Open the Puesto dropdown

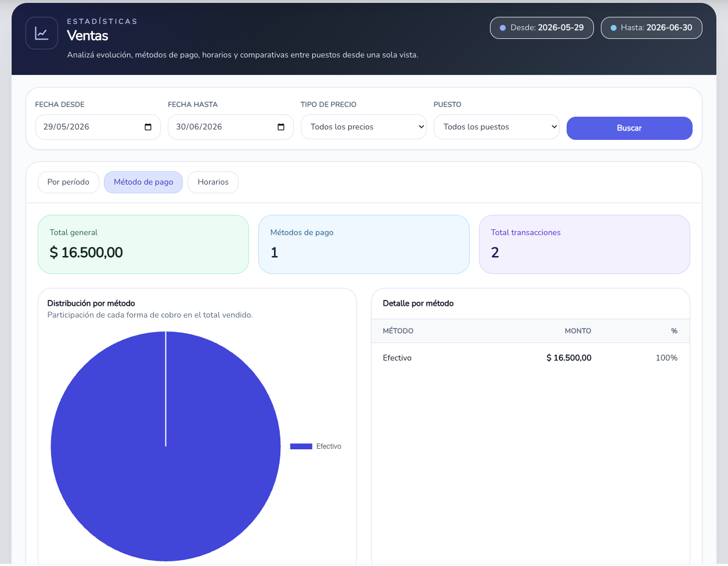point(496,127)
